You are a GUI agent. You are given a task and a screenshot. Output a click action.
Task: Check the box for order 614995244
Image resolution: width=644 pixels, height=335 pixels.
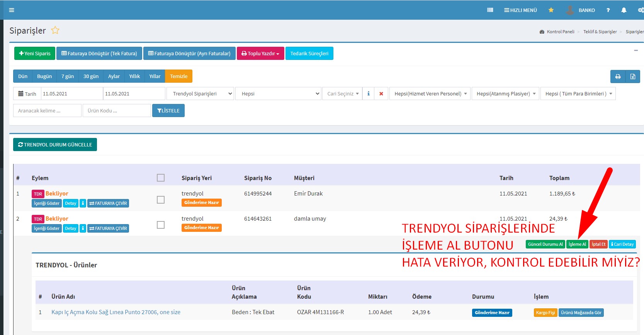(x=161, y=200)
